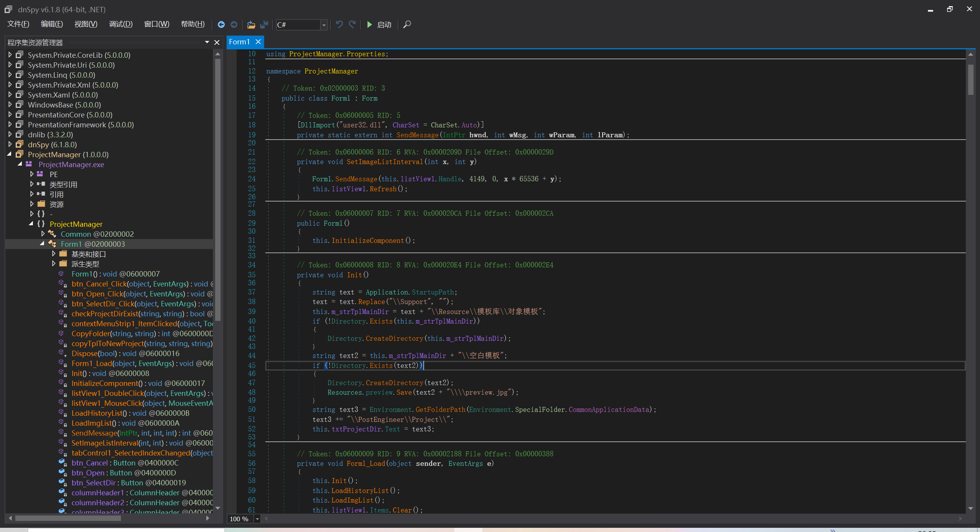Click the Common class icon
The height and width of the screenshot is (532, 980).
click(52, 234)
